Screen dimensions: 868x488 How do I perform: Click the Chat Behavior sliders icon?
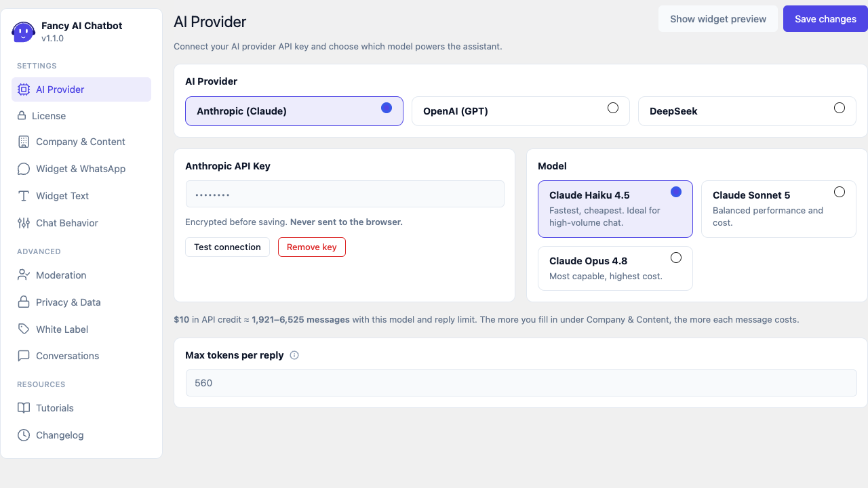pyautogui.click(x=24, y=223)
